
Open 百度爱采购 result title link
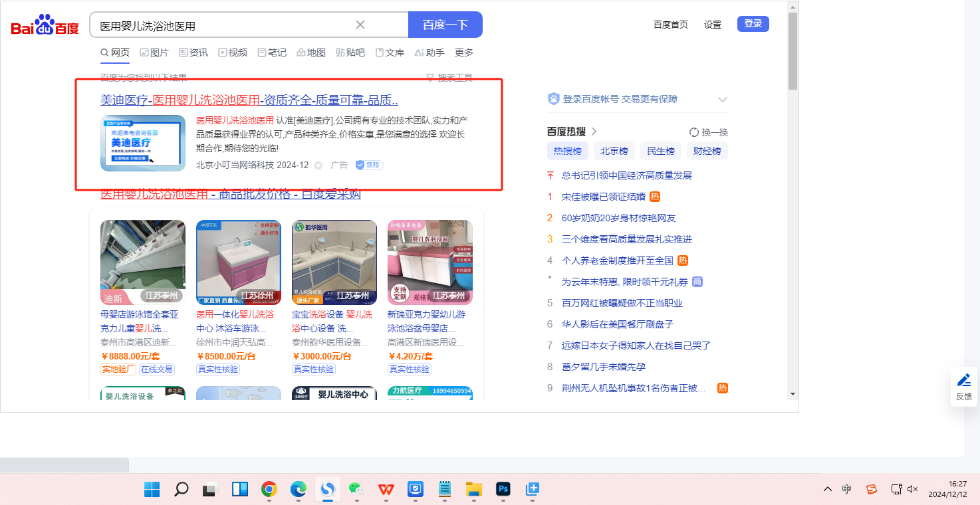tap(231, 195)
